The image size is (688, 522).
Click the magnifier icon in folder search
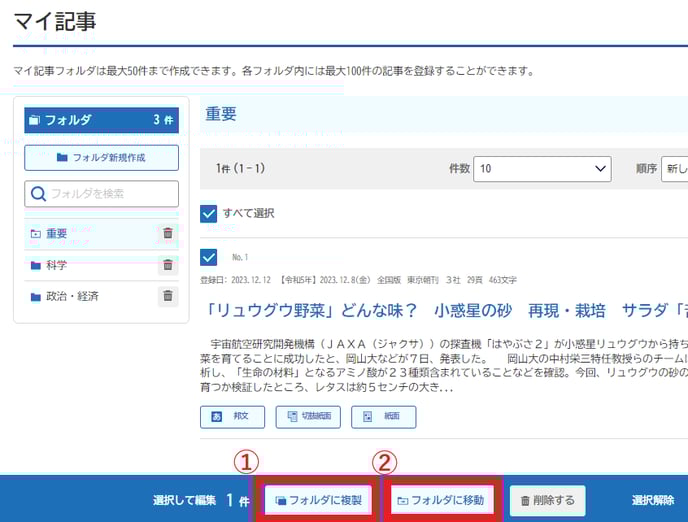coord(39,194)
